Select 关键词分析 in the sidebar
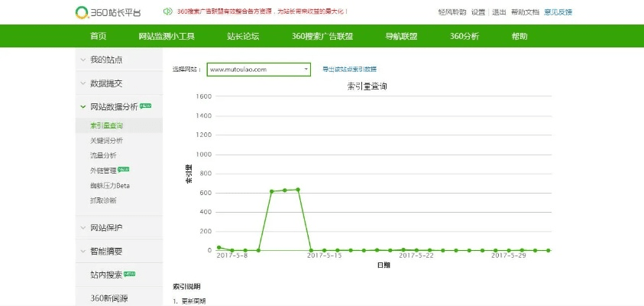644x306 pixels. [106, 140]
